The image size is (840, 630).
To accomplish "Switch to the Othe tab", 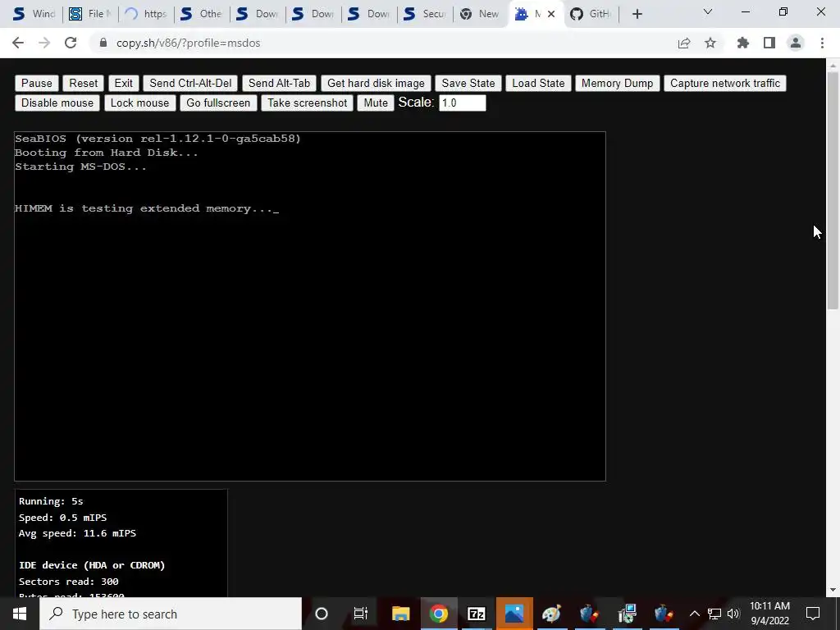I will click(x=202, y=14).
